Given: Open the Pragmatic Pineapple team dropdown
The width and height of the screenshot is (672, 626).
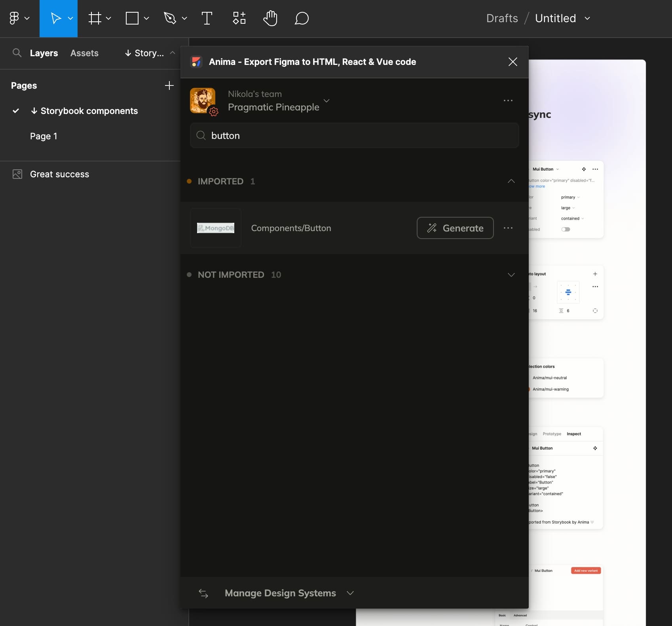Looking at the screenshot, I should (x=327, y=101).
